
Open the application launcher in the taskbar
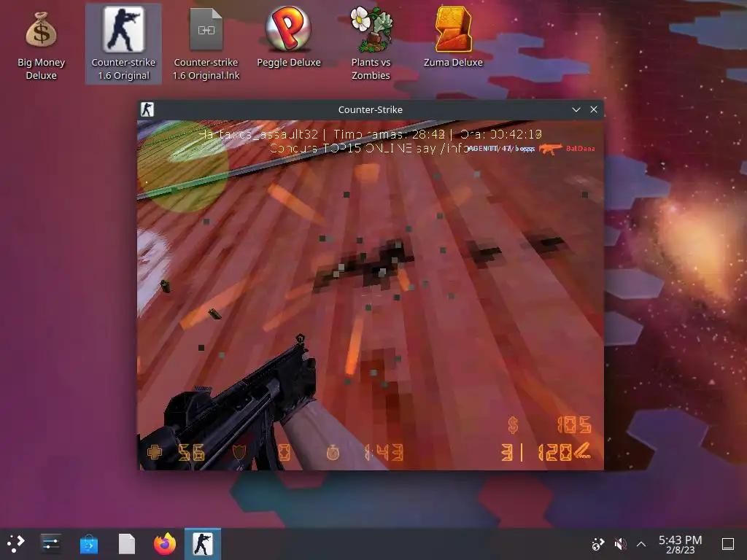15,543
